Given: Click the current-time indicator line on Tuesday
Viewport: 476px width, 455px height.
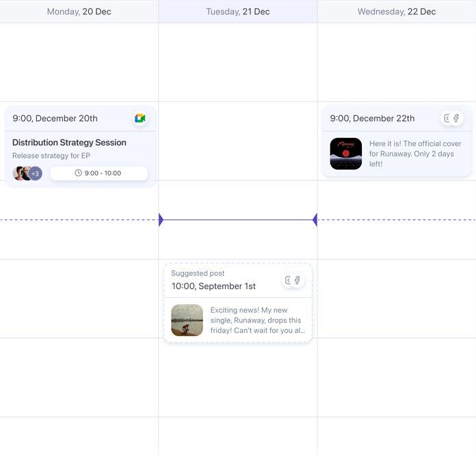Looking at the screenshot, I should pos(238,219).
